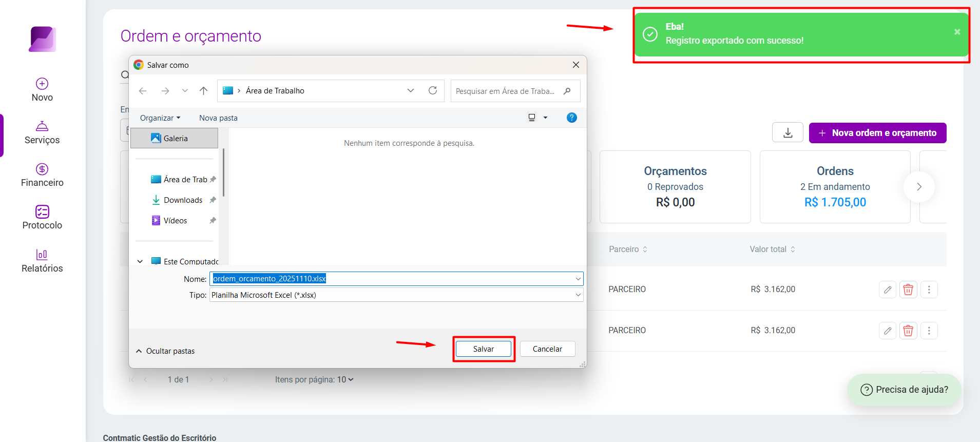Edit the first PARCEIRO row
This screenshot has height=442, width=980.
point(888,290)
